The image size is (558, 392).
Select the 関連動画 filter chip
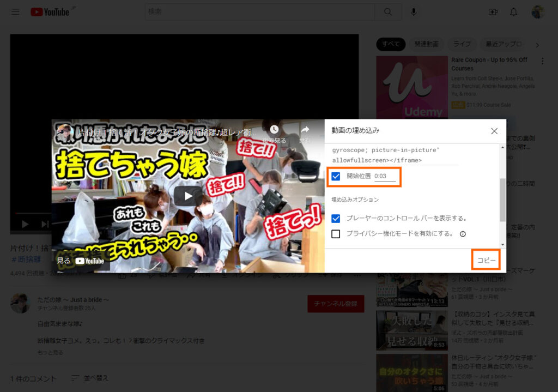[x=426, y=44]
